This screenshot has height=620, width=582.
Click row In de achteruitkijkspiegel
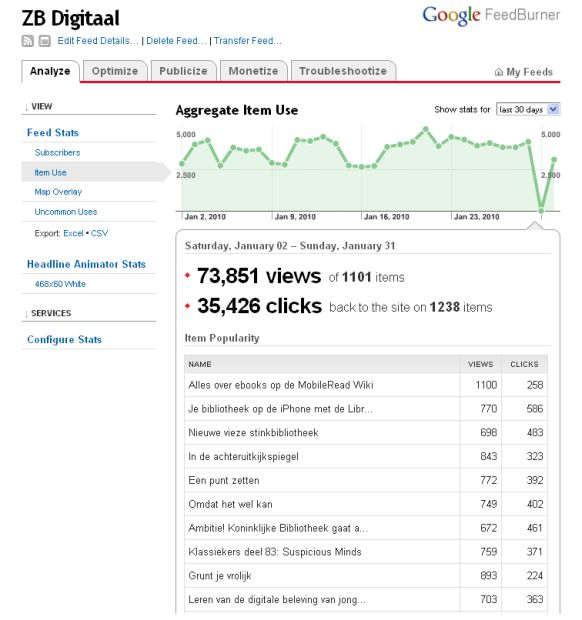(366, 457)
